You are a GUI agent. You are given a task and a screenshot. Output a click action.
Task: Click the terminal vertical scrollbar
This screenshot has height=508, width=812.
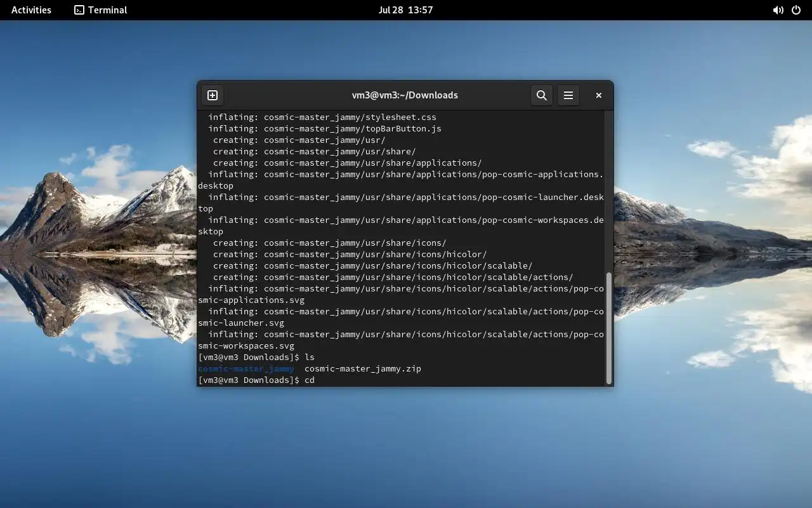609,328
